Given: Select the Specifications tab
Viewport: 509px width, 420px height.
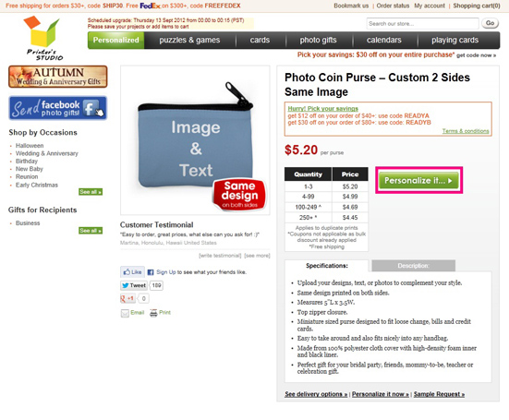Looking at the screenshot, I should (327, 266).
